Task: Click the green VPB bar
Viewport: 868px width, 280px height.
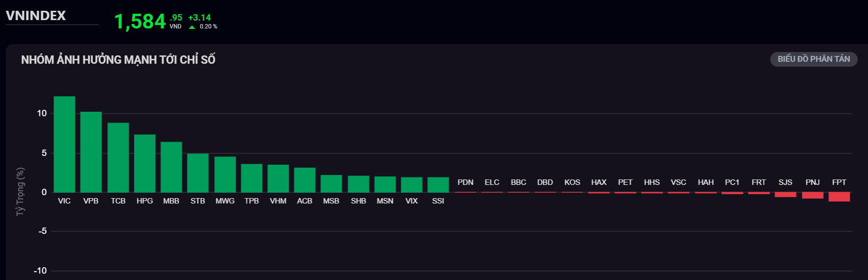Action: point(91,152)
